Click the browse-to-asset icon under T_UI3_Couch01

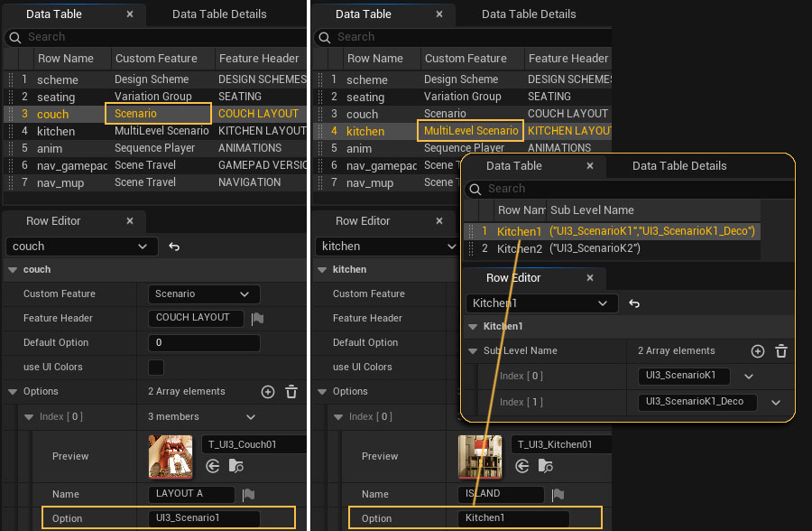(235, 466)
